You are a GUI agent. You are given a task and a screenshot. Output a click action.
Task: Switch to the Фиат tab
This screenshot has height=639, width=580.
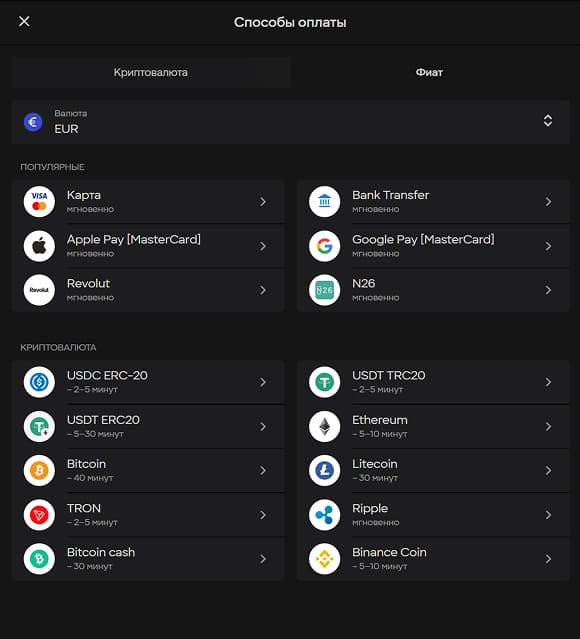tap(429, 73)
